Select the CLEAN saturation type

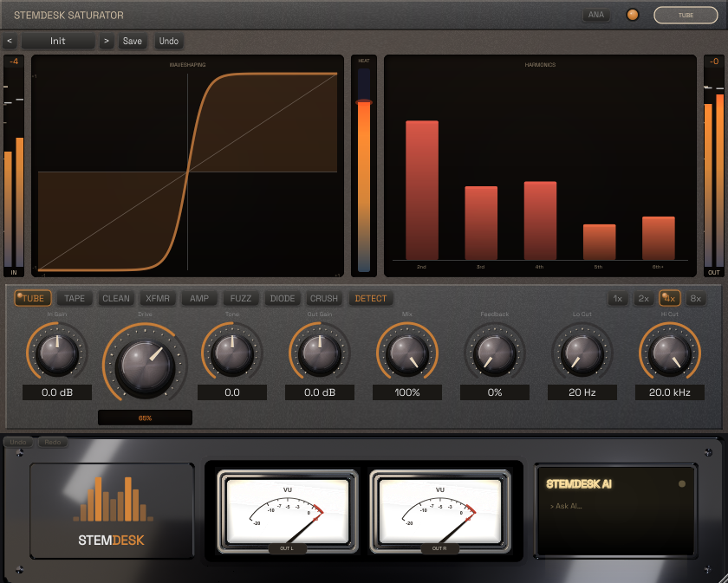[116, 298]
